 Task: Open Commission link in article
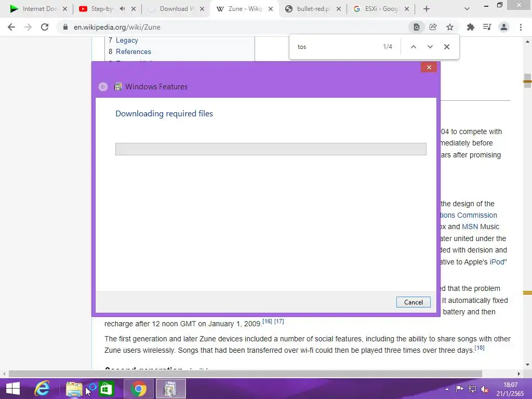[x=477, y=215]
